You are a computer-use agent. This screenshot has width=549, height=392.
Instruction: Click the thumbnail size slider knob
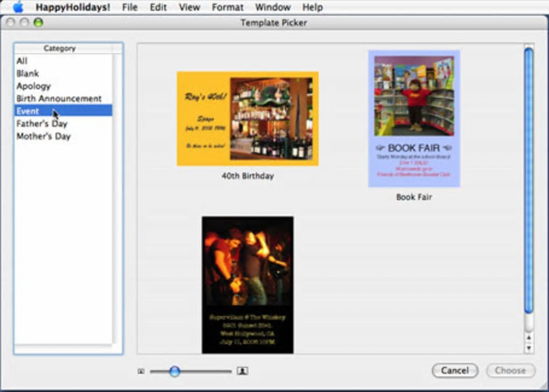point(175,371)
